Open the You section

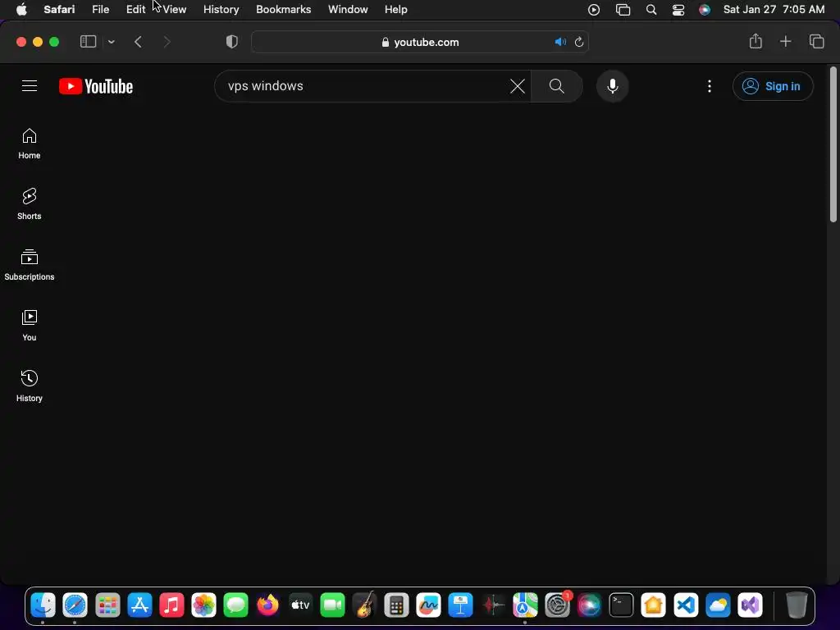coord(30,325)
